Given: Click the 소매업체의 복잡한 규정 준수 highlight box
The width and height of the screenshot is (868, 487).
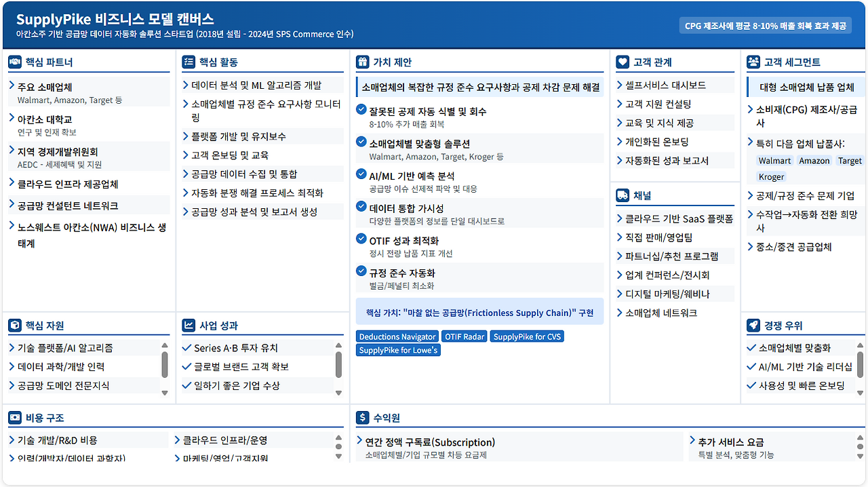Looking at the screenshot, I should (x=479, y=87).
